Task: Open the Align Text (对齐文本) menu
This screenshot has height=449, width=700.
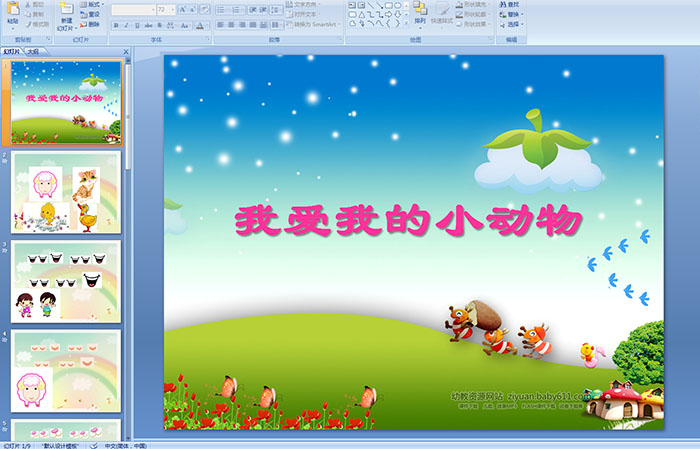Action: tap(303, 14)
